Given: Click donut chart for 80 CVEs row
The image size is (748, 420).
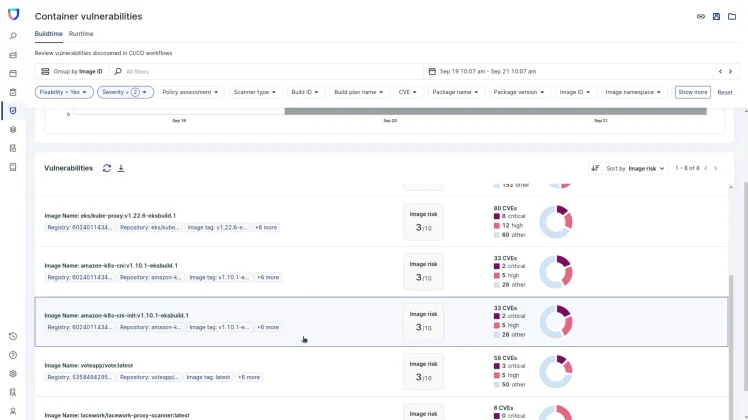Looking at the screenshot, I should (556, 222).
